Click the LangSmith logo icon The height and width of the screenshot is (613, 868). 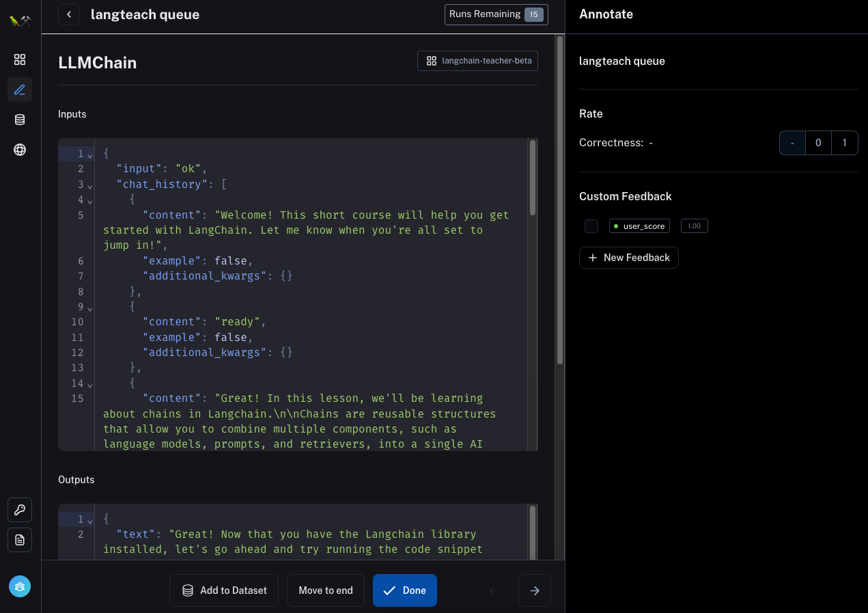click(x=20, y=21)
